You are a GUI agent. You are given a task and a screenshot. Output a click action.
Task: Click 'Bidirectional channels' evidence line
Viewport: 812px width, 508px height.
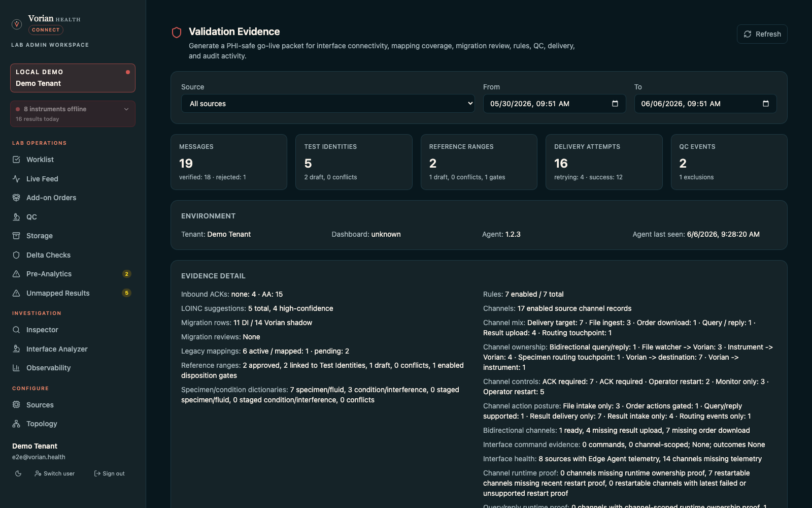pos(617,430)
